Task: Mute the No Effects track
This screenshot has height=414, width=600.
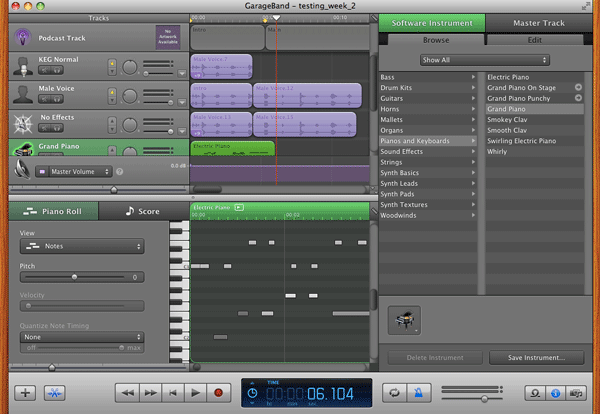Action: (x=45, y=128)
